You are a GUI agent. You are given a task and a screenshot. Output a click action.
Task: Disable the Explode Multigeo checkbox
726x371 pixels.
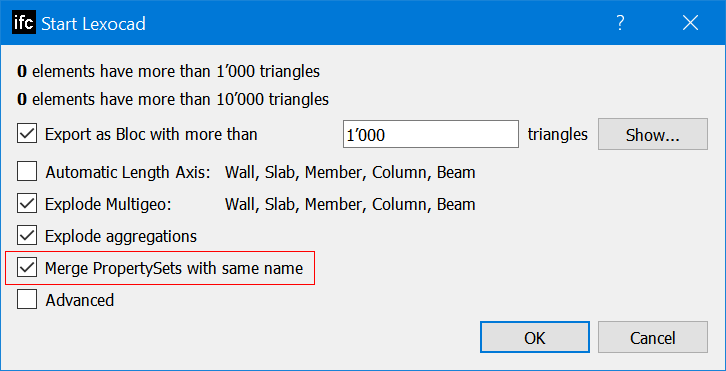(27, 204)
